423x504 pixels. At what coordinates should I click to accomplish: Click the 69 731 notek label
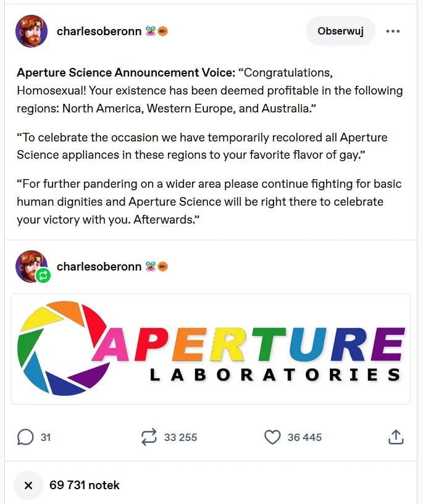point(84,485)
